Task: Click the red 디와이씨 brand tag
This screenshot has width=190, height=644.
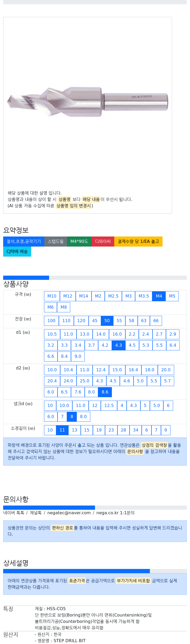Action: pyautogui.click(x=103, y=241)
